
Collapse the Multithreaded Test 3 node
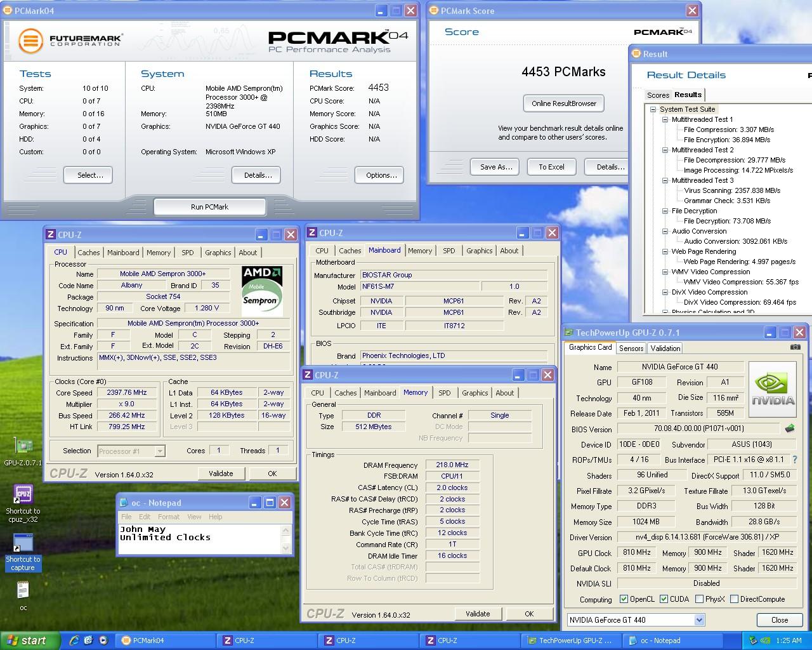click(665, 180)
